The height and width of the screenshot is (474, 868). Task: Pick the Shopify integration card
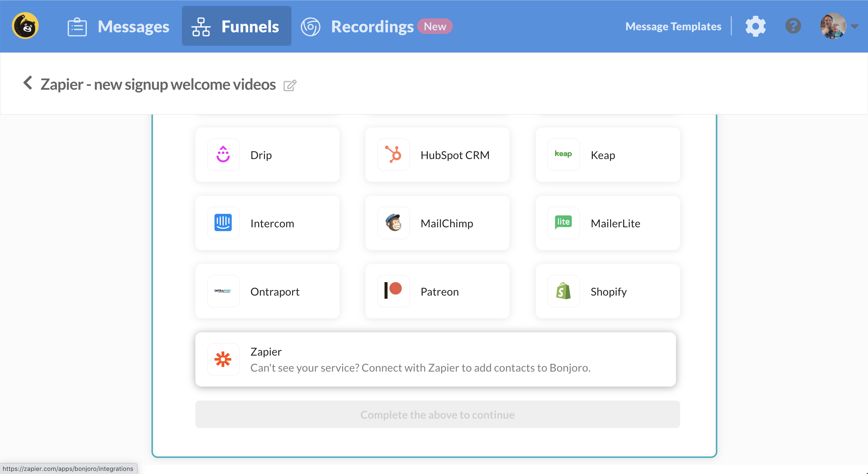tap(608, 291)
